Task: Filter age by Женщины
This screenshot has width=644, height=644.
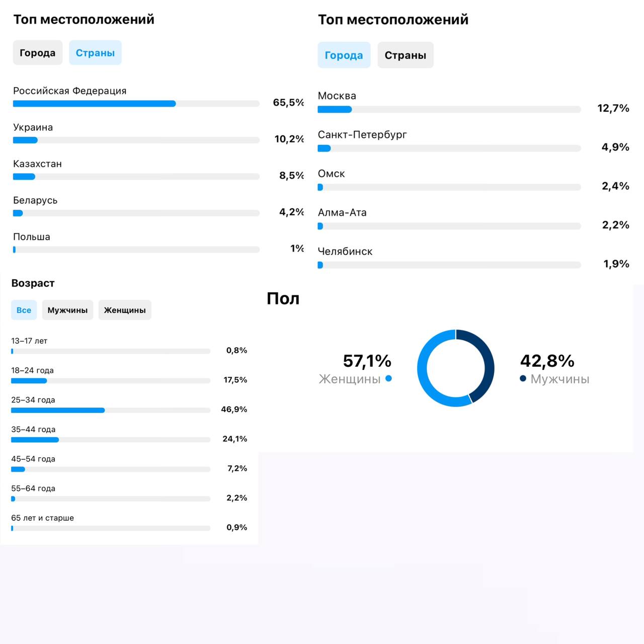Action: coord(125,310)
